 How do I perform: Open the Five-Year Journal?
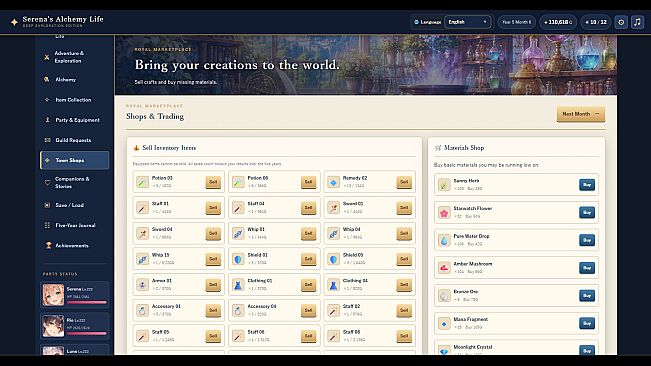click(75, 225)
